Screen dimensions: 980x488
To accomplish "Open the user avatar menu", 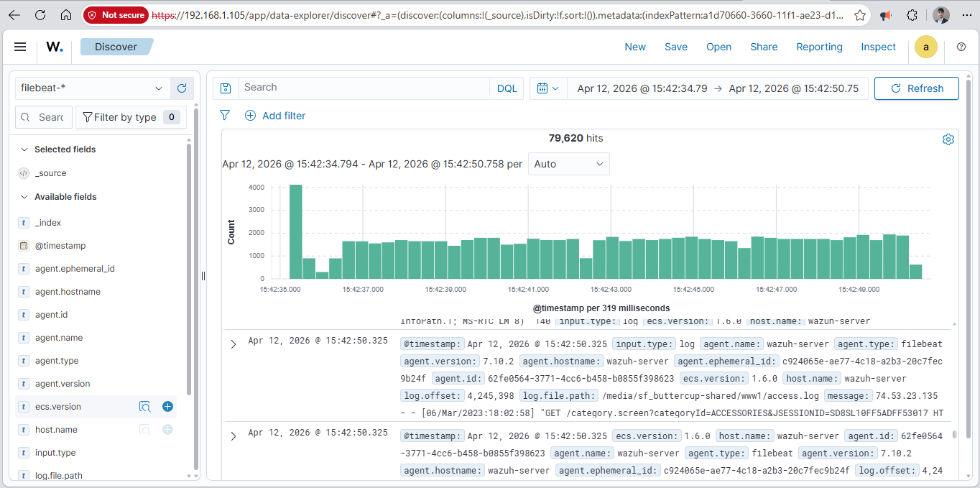I will [925, 47].
